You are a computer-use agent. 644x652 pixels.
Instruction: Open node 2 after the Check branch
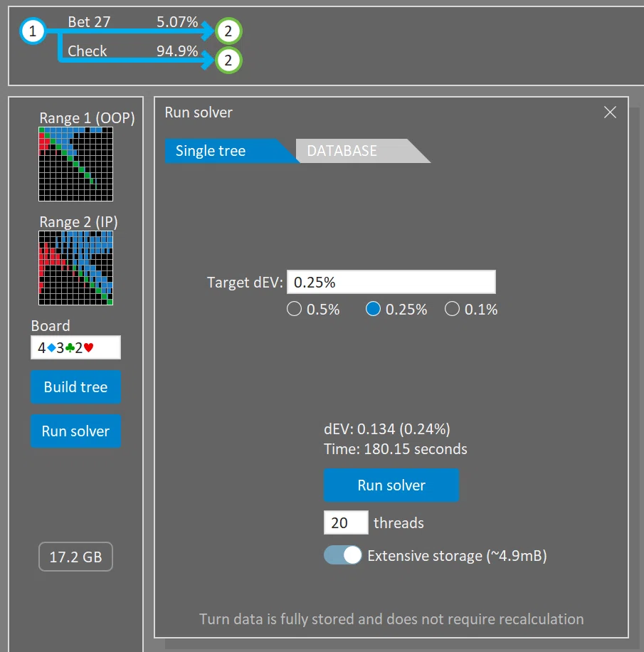tap(228, 61)
